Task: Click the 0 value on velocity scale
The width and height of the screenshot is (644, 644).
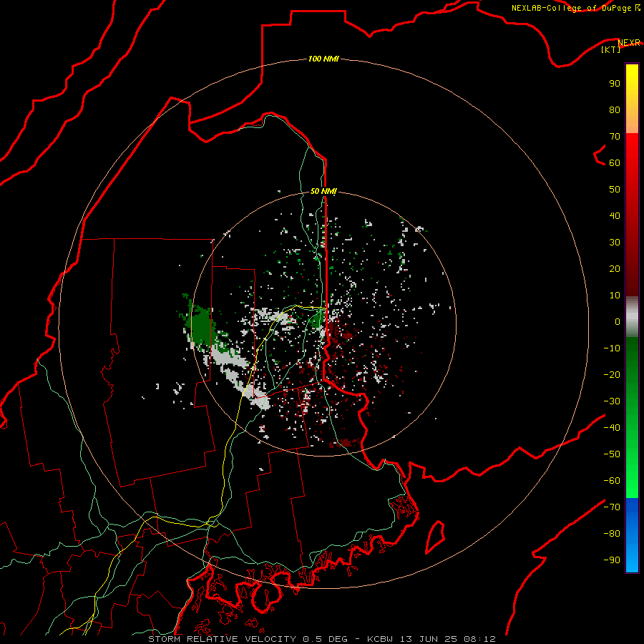Action: (618, 321)
